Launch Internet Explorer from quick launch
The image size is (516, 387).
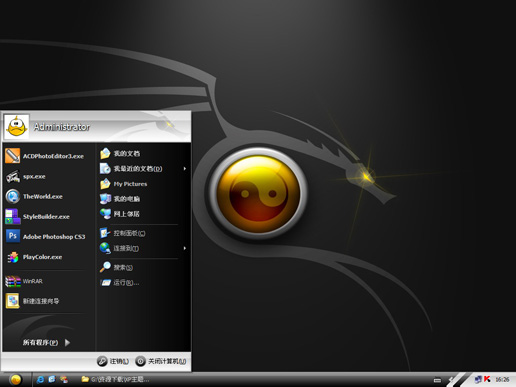pyautogui.click(x=40, y=379)
